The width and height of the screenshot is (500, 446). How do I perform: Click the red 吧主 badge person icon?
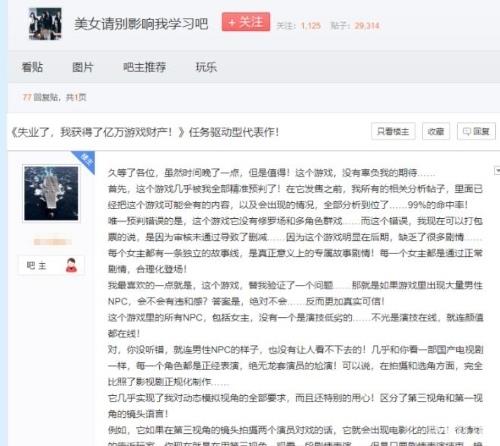click(x=71, y=265)
